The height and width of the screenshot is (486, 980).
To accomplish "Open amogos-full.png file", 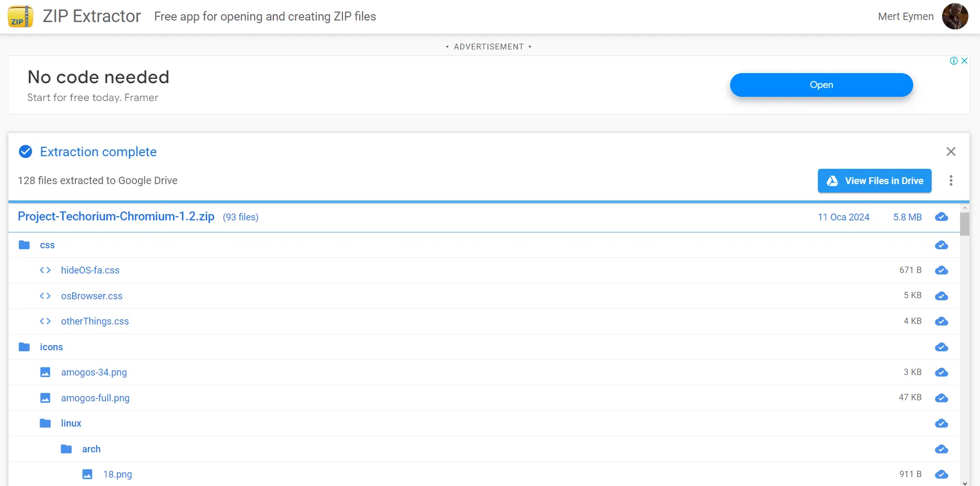I will [x=95, y=398].
